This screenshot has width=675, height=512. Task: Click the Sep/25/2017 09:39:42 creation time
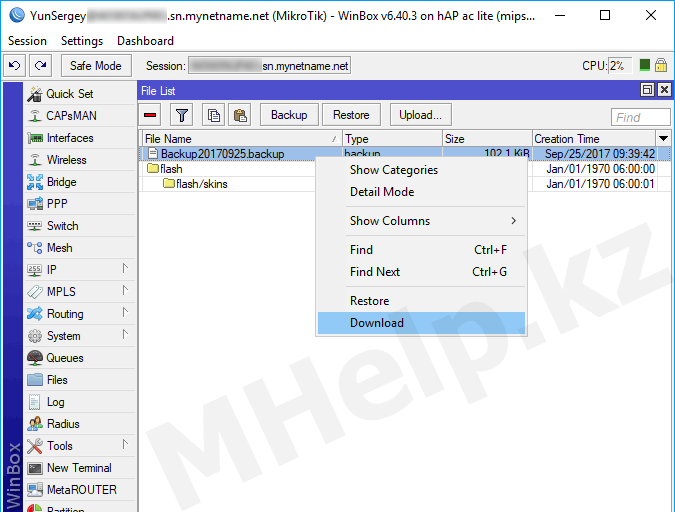click(600, 154)
